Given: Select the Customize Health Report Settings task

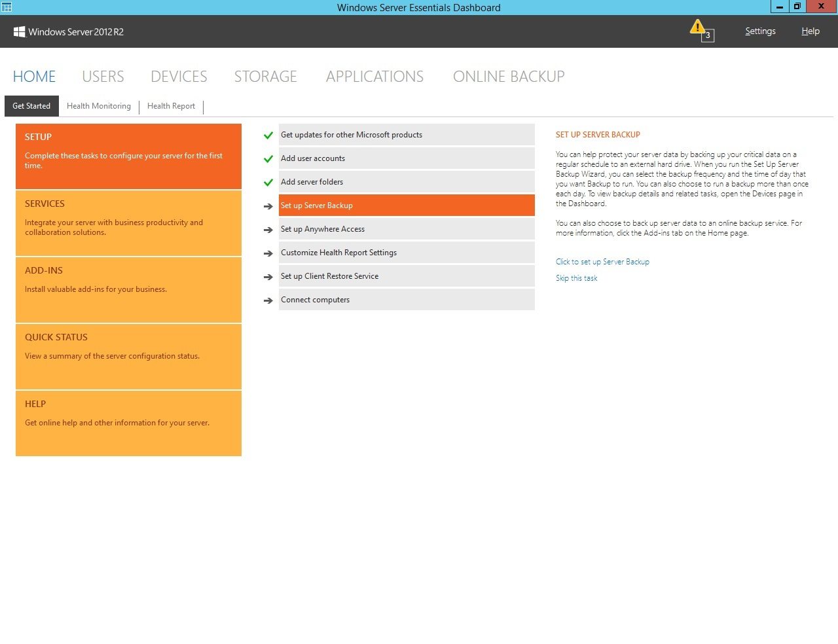Looking at the screenshot, I should click(x=407, y=253).
